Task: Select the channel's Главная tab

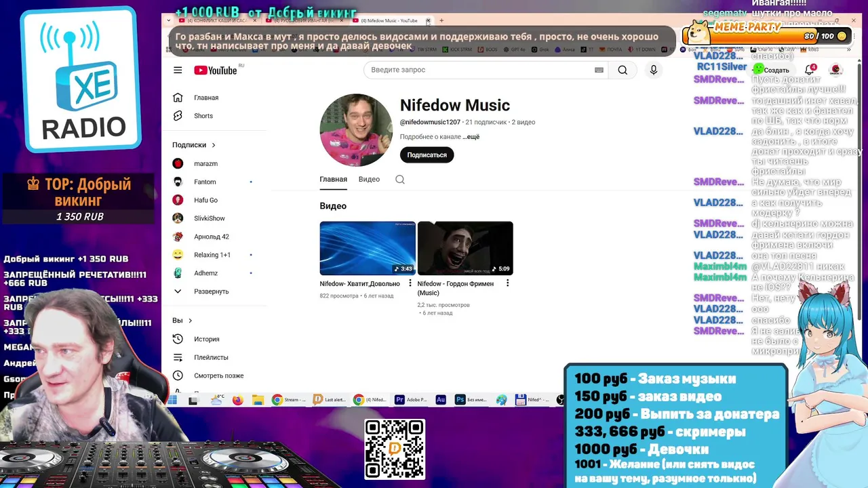Action: 333,180
